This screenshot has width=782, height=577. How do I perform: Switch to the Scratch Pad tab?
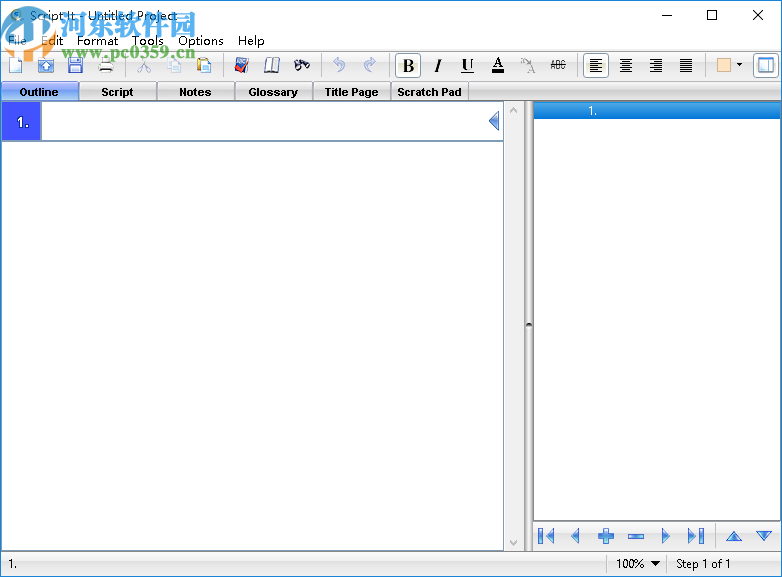pyautogui.click(x=429, y=92)
